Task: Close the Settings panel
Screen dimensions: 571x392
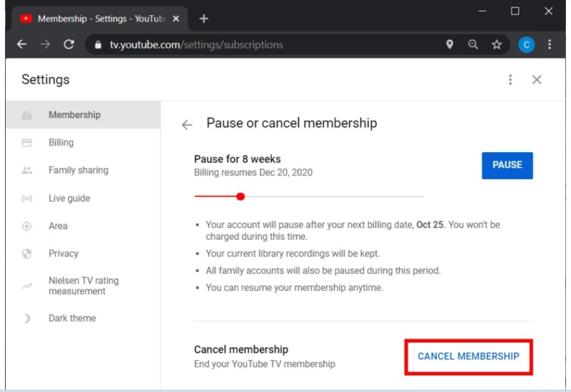Action: pos(537,79)
